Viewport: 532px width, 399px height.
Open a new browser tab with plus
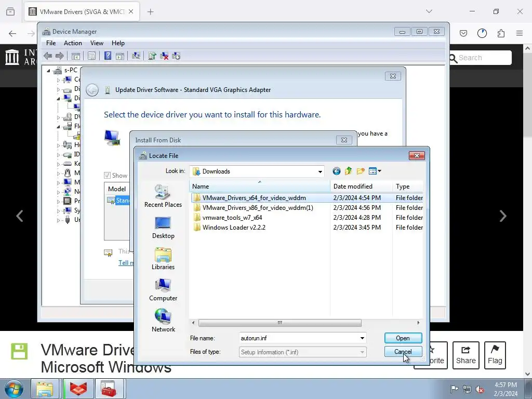[150, 11]
